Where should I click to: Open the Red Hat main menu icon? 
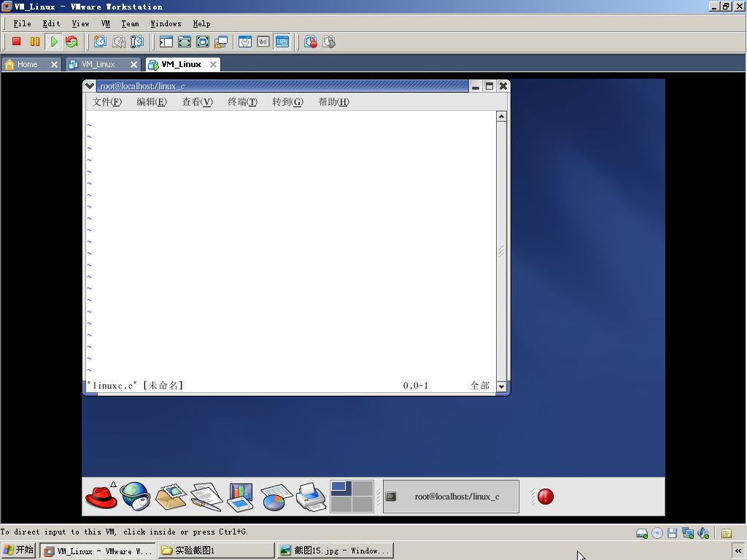[101, 496]
